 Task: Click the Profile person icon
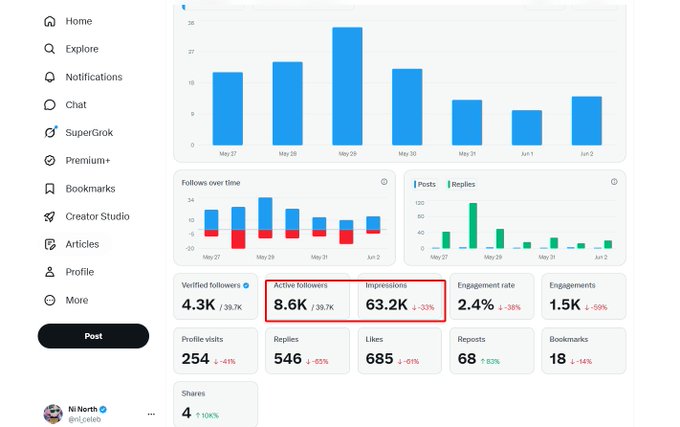coord(50,272)
